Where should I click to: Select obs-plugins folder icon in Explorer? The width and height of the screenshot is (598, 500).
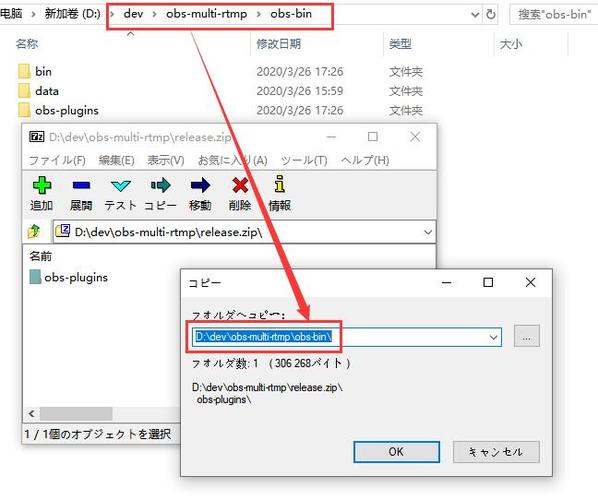(24, 110)
